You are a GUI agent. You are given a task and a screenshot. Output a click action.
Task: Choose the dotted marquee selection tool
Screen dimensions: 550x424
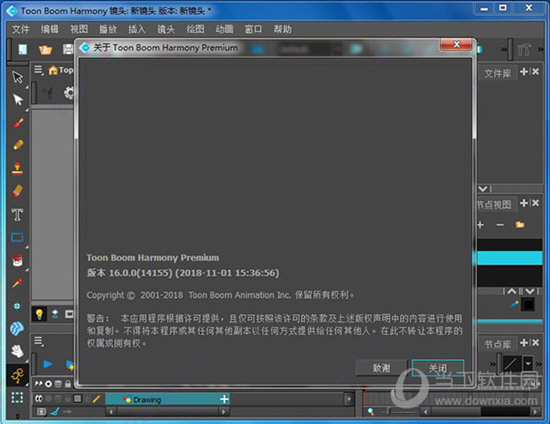pos(17,398)
